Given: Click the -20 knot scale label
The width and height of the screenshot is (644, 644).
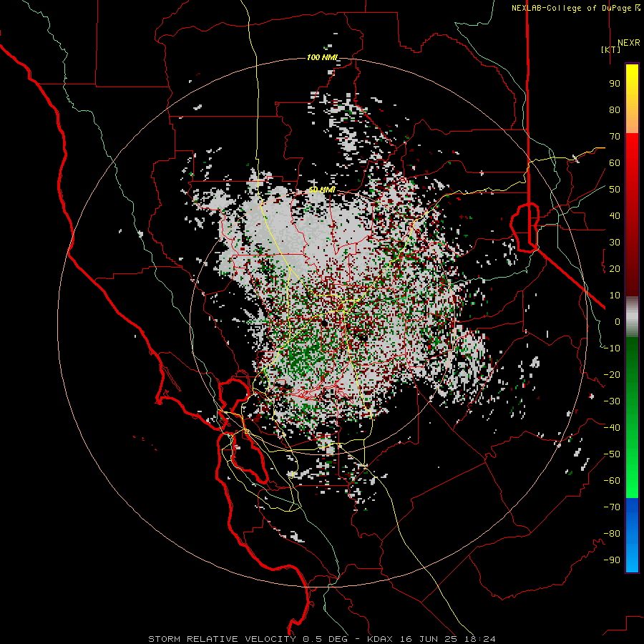Looking at the screenshot, I should click(x=613, y=375).
